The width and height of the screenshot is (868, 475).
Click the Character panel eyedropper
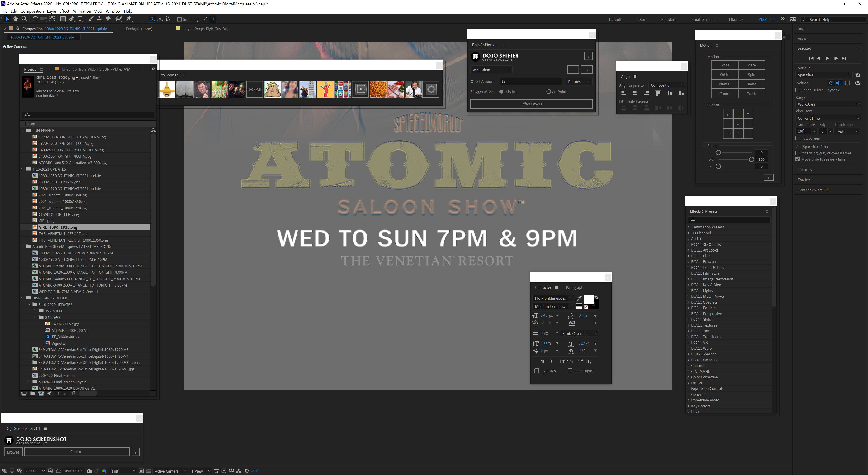(x=579, y=298)
